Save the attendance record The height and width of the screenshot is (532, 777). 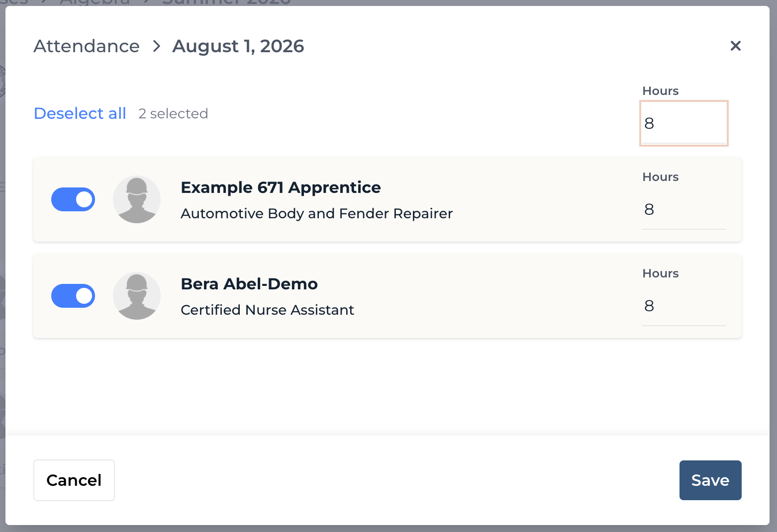click(710, 480)
